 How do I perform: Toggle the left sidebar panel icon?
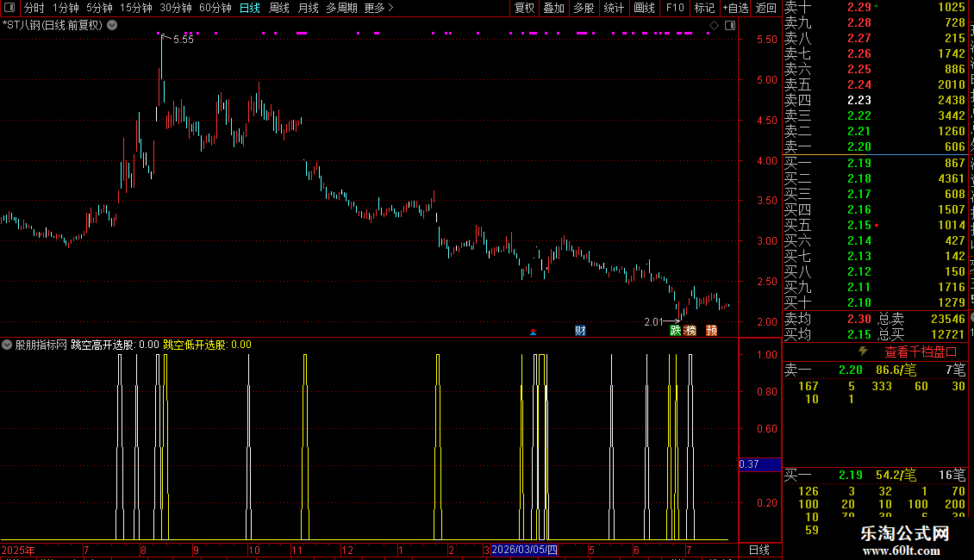pos(9,8)
